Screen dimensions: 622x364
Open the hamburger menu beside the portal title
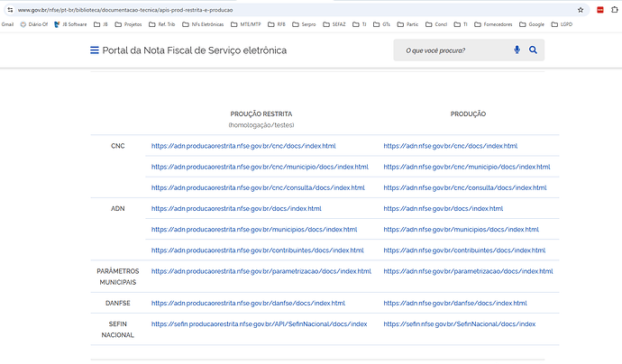click(x=95, y=50)
